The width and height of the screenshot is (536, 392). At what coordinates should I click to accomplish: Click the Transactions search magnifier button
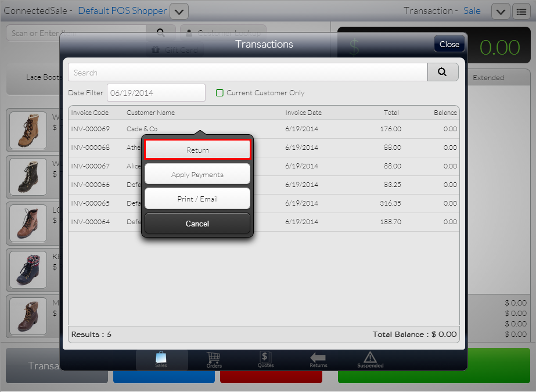(443, 72)
